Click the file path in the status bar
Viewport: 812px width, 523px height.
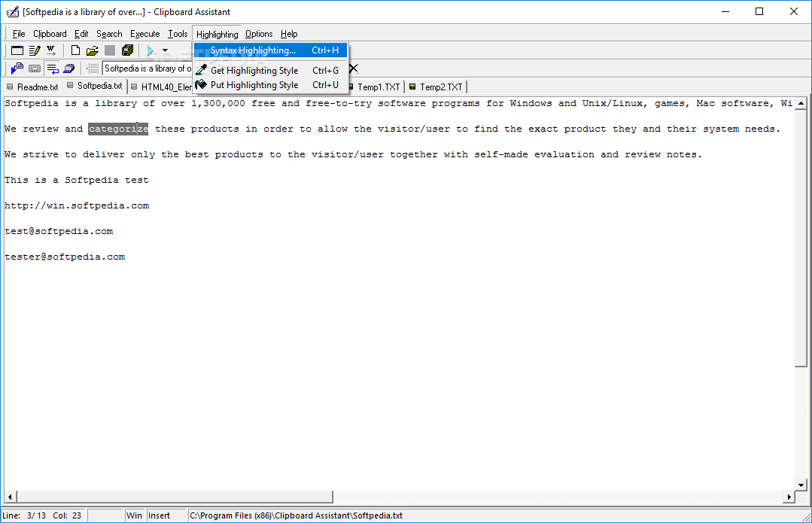click(x=296, y=515)
